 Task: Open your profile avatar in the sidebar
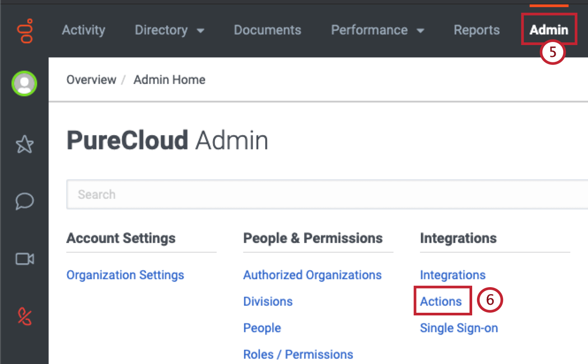point(24,83)
